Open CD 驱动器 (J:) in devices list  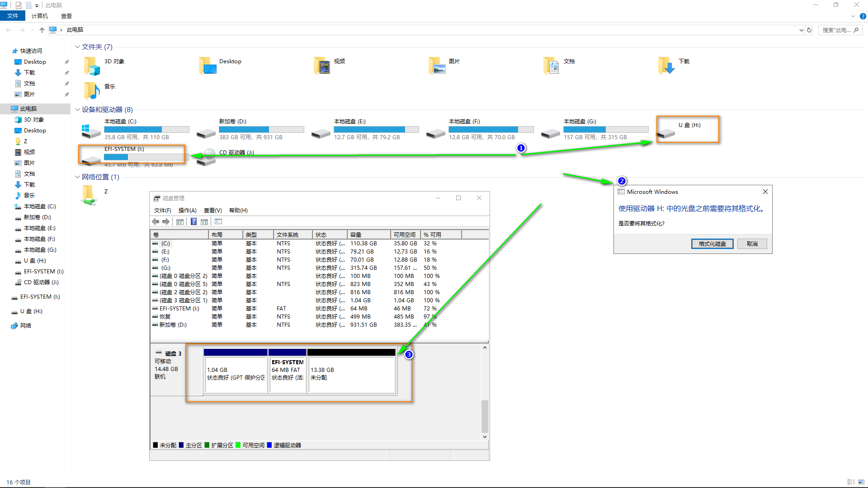[x=237, y=152]
